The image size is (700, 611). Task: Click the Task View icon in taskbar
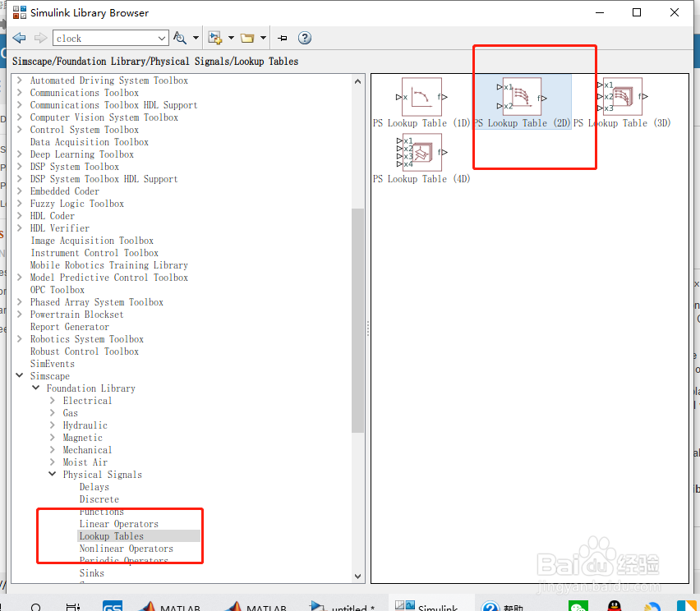(x=72, y=607)
